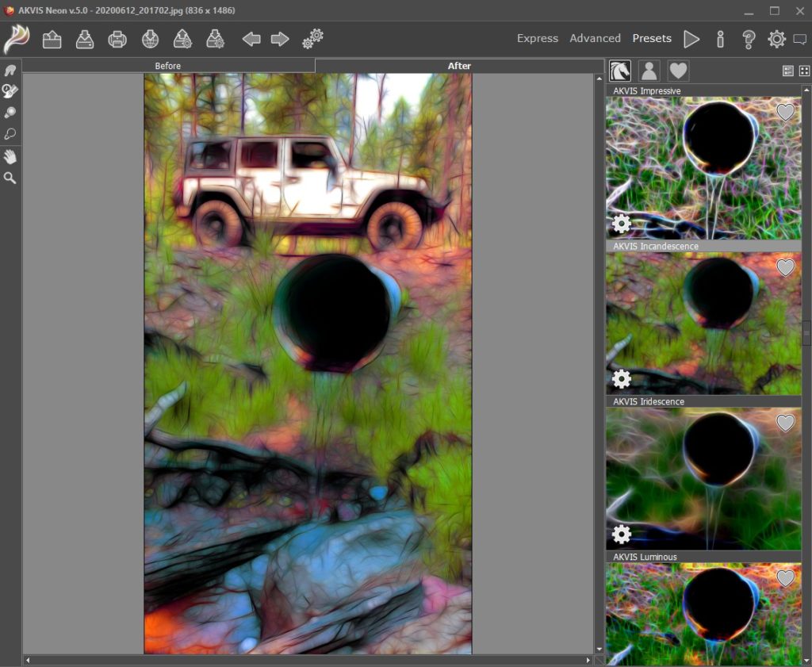The height and width of the screenshot is (667, 812).
Task: Open AKVIS Incandescence preset settings gear
Action: point(622,379)
